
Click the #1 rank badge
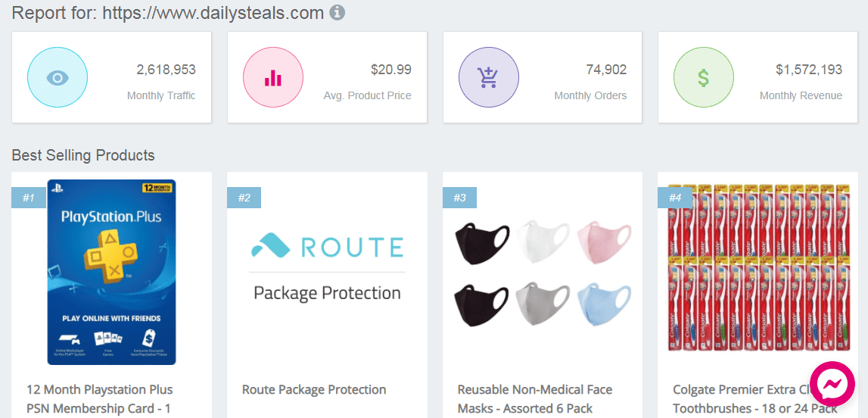[29, 198]
